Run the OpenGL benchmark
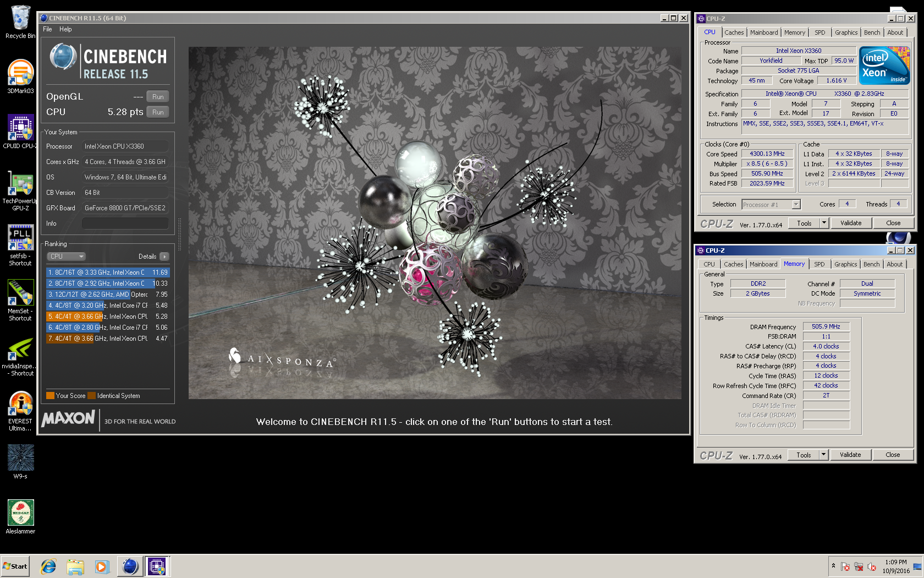The height and width of the screenshot is (578, 924). (158, 97)
